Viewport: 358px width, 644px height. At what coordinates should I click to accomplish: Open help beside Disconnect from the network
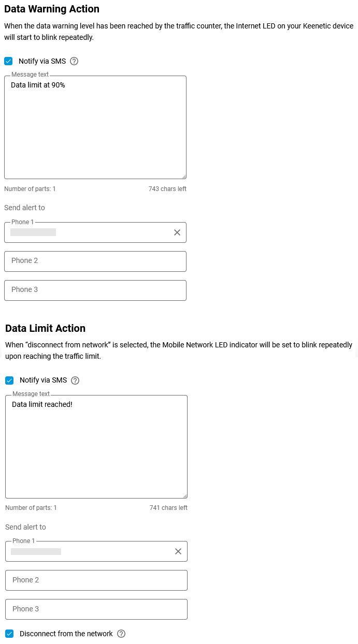121,634
